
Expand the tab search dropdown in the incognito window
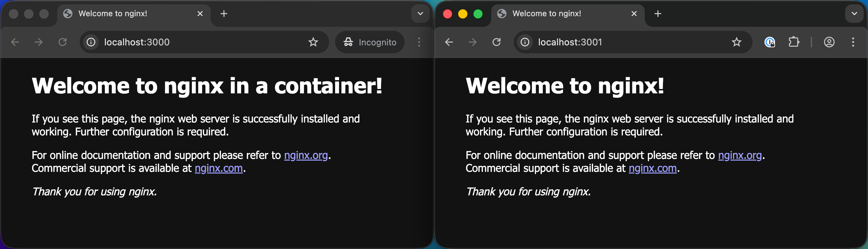pos(420,14)
